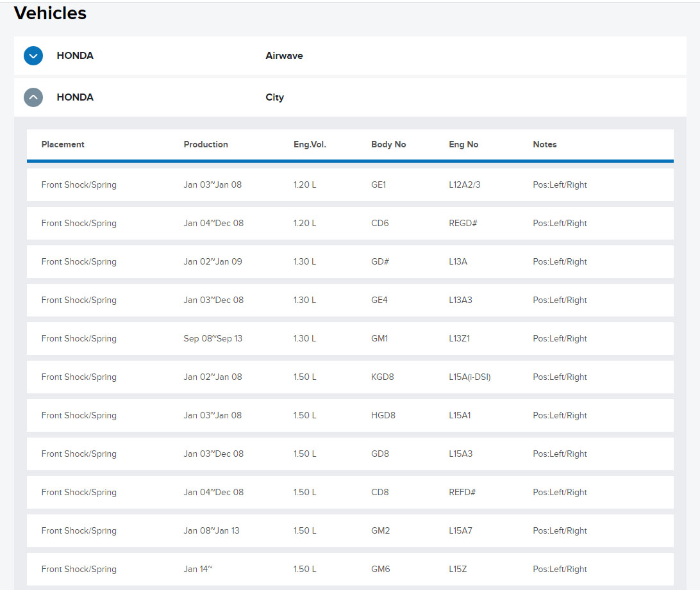Click production Jan 04~Dec 08 in CD6 row
This screenshot has width=700, height=590.
tap(213, 223)
